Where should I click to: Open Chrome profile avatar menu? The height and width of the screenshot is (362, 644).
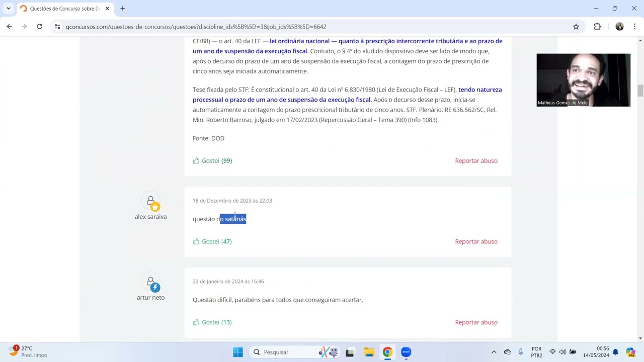click(x=619, y=27)
